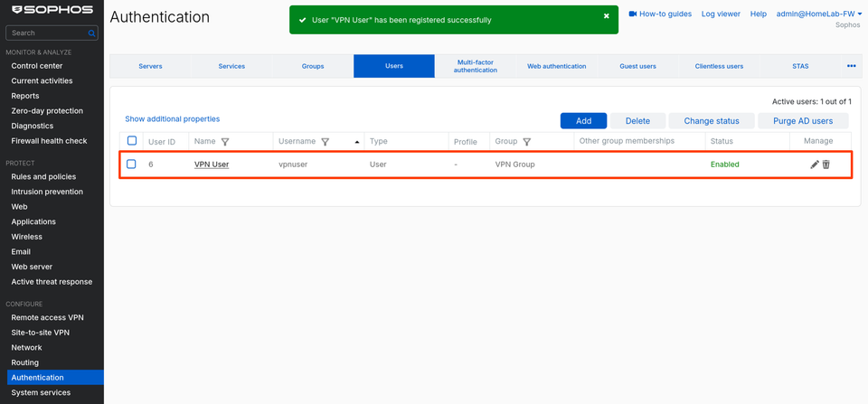Open Routing in sidebar
The width and height of the screenshot is (868, 404).
pyautogui.click(x=25, y=362)
